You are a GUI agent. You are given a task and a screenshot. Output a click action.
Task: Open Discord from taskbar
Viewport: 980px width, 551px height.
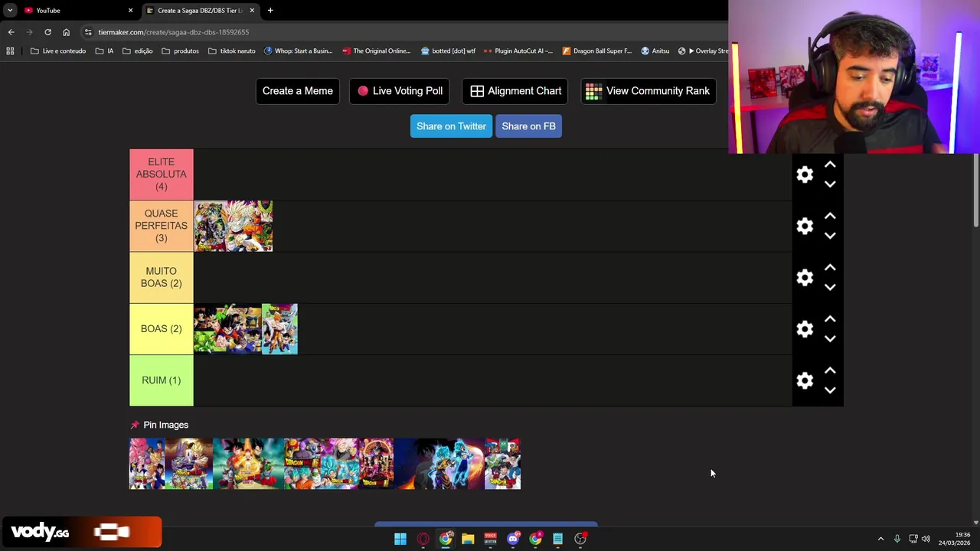(513, 539)
